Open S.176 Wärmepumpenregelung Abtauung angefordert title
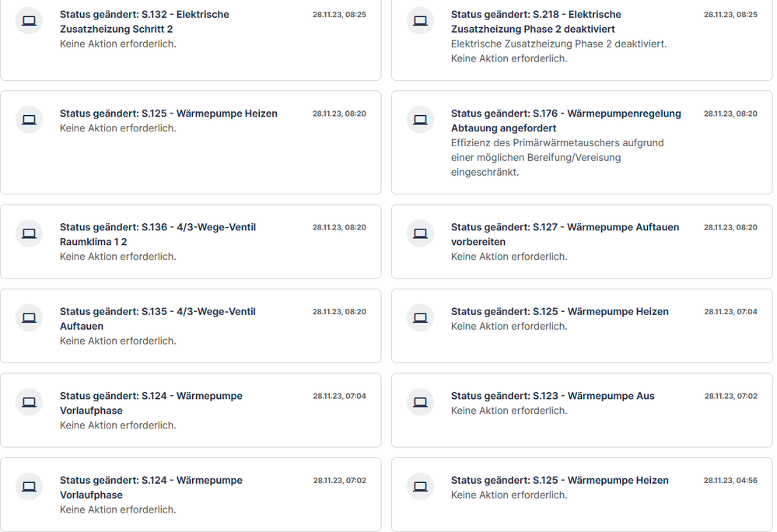Screen dimensions: 777x532 pos(566,121)
